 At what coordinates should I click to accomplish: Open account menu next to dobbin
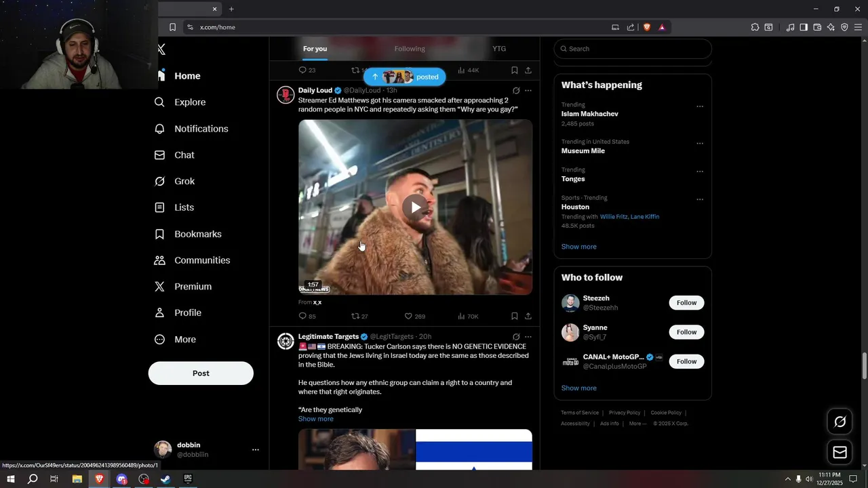256,449
